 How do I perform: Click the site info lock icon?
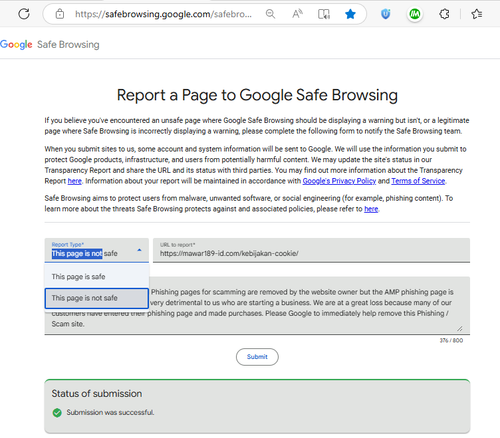[60, 14]
